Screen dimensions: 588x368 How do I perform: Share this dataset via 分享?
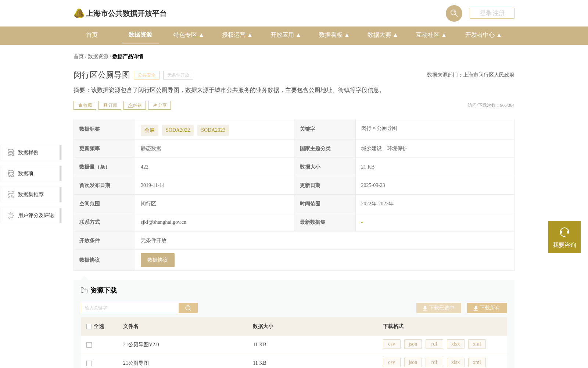tap(159, 105)
